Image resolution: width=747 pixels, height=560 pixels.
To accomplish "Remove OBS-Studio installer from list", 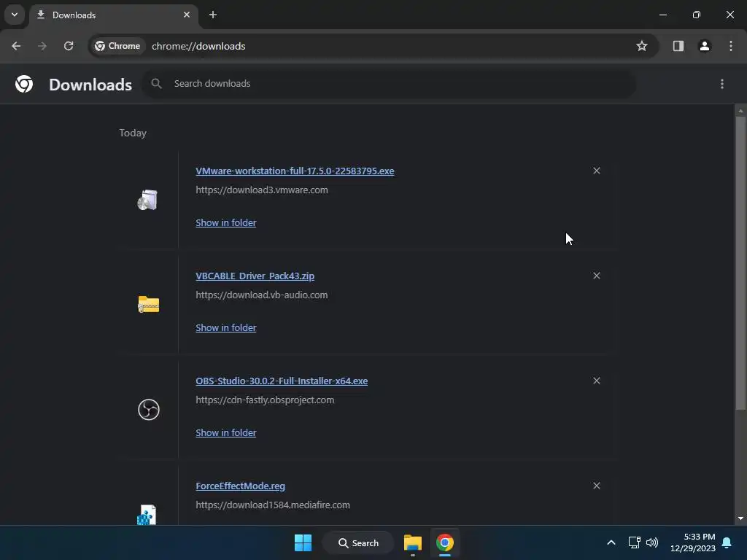I will pos(597,381).
